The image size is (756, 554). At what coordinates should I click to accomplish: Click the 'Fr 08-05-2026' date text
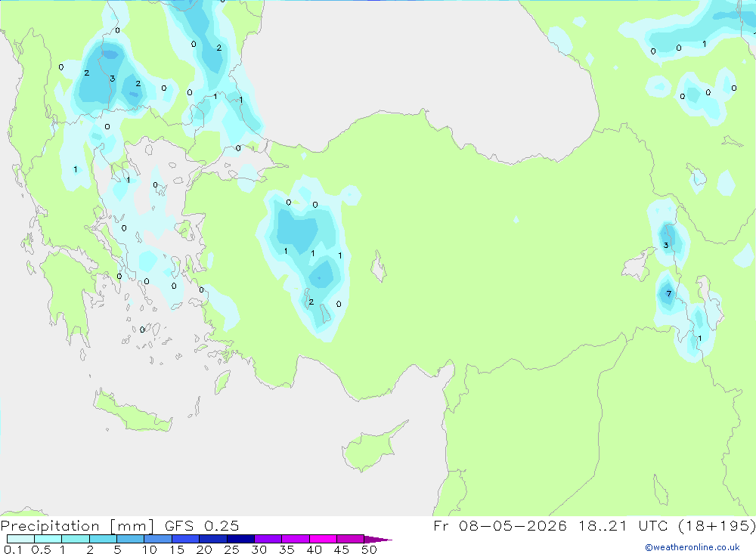(500, 526)
